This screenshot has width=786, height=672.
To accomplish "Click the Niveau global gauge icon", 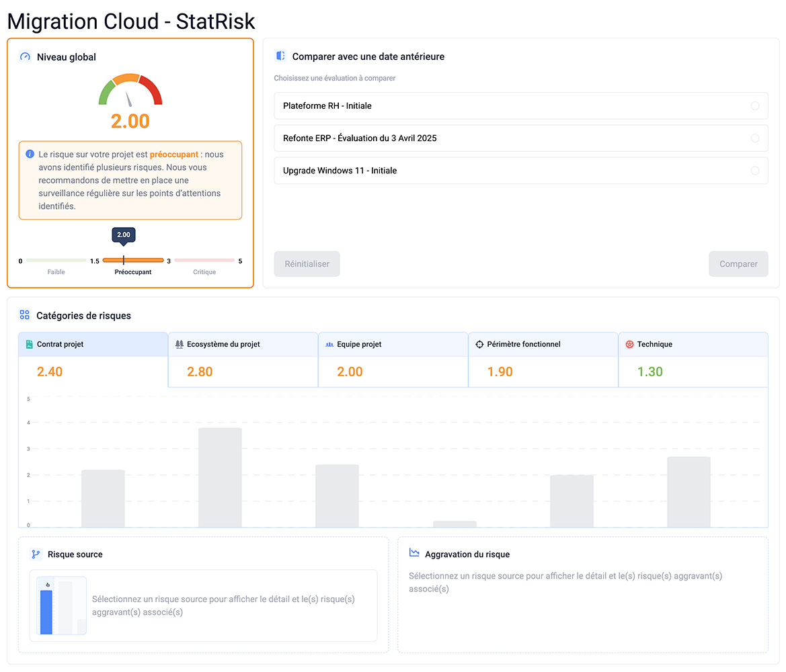I will pos(26,57).
